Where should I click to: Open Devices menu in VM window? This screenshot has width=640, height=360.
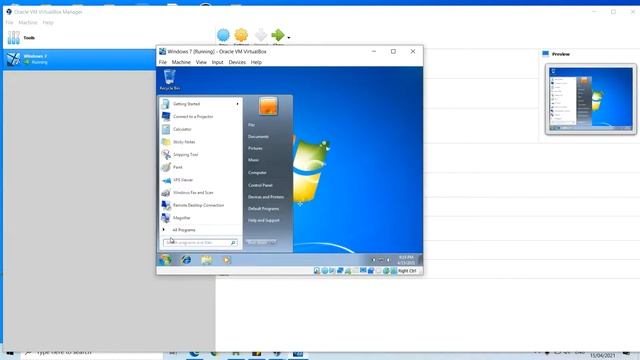point(237,62)
